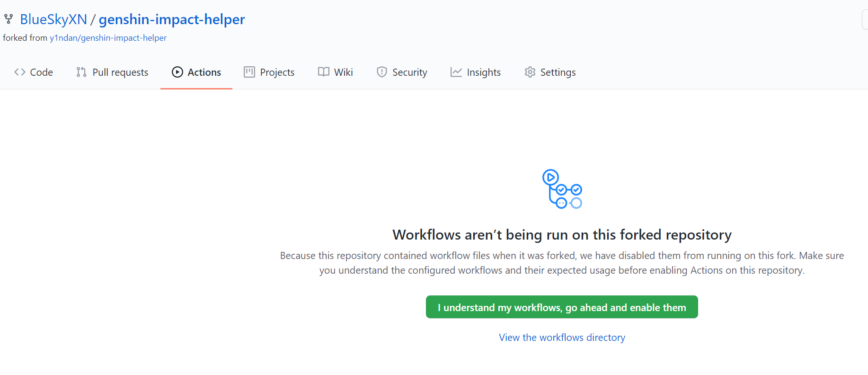This screenshot has width=868, height=375.
Task: View the Insights tab
Action: (476, 72)
